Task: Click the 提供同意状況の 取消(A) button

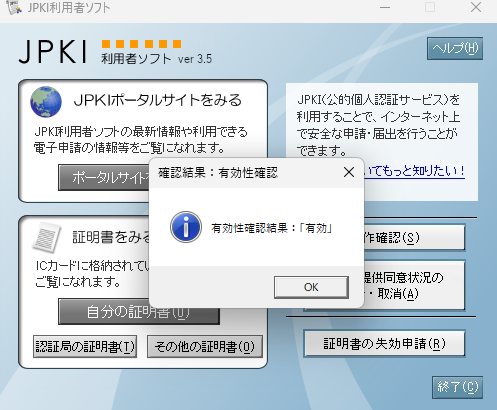Action: pos(414,286)
